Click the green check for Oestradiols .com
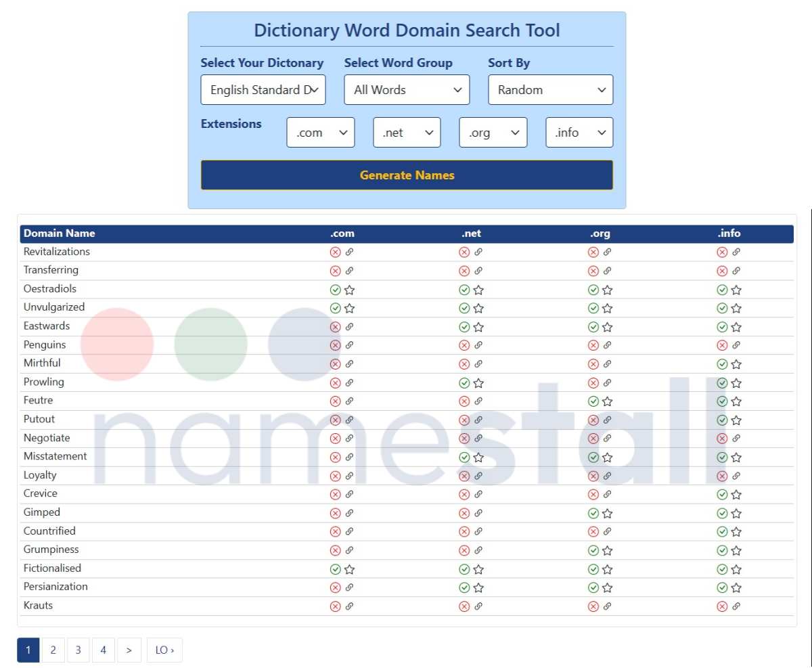This screenshot has height=668, width=812. click(335, 289)
